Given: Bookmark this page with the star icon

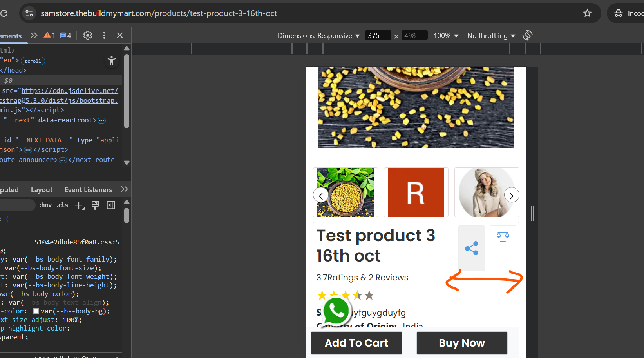Looking at the screenshot, I should (587, 13).
